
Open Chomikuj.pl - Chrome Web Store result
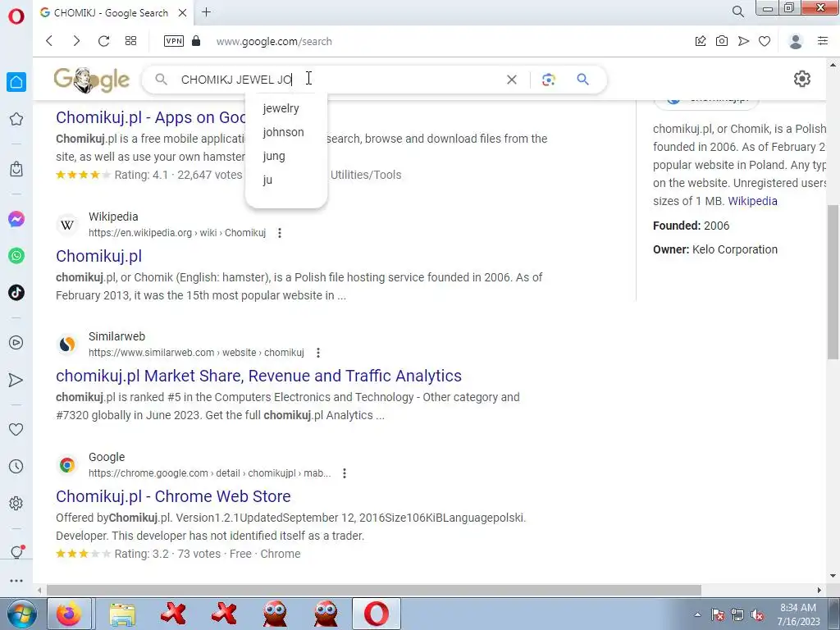click(x=174, y=496)
